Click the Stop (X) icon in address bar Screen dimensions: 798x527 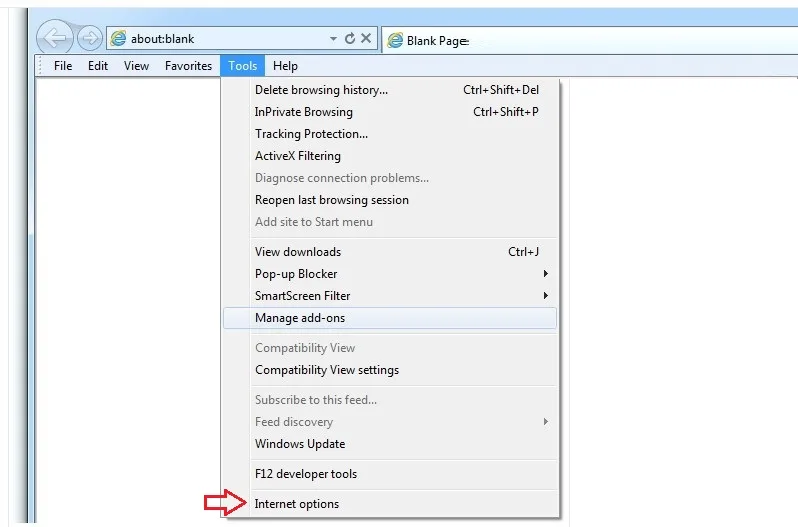(366, 38)
